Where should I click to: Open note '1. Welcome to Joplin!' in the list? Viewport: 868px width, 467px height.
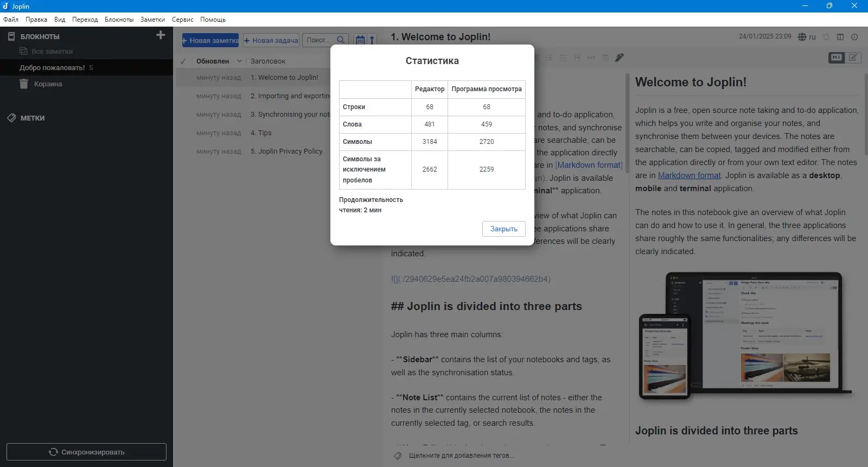coord(284,78)
